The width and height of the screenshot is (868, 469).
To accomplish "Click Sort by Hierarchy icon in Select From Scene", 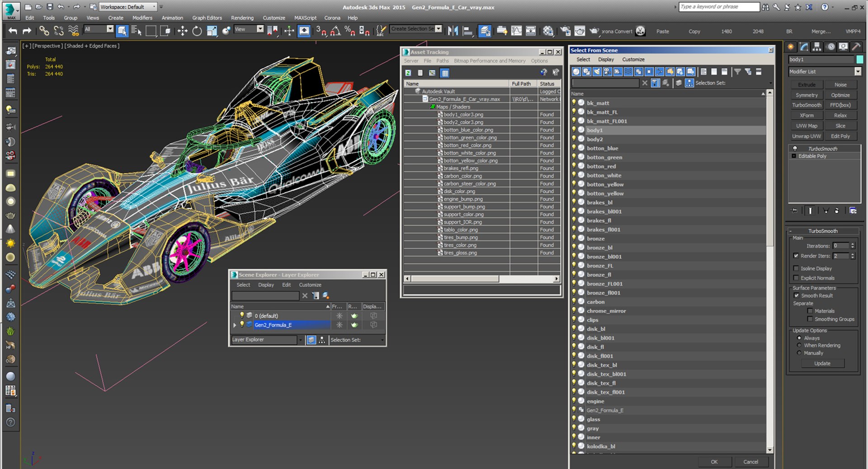I will pos(689,83).
